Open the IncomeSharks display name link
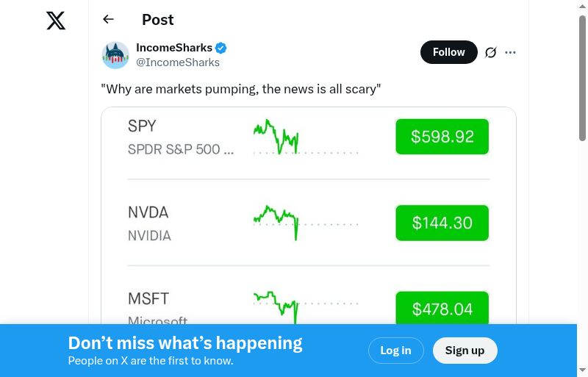This screenshot has height=377, width=588. (174, 48)
